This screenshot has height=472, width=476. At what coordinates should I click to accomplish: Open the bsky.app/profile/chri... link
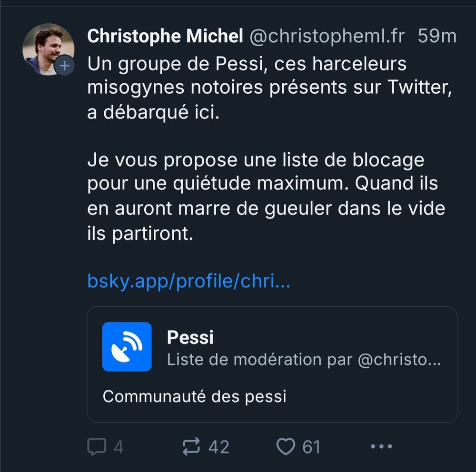click(x=188, y=282)
